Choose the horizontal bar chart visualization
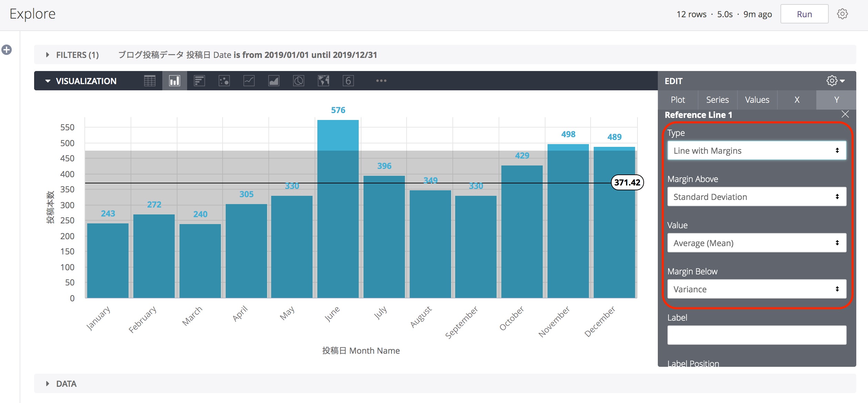Screen dimensions: 868x403 [x=199, y=81]
